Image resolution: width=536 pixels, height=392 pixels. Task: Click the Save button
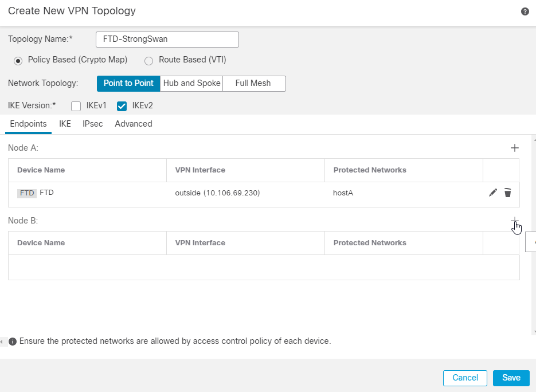point(511,378)
